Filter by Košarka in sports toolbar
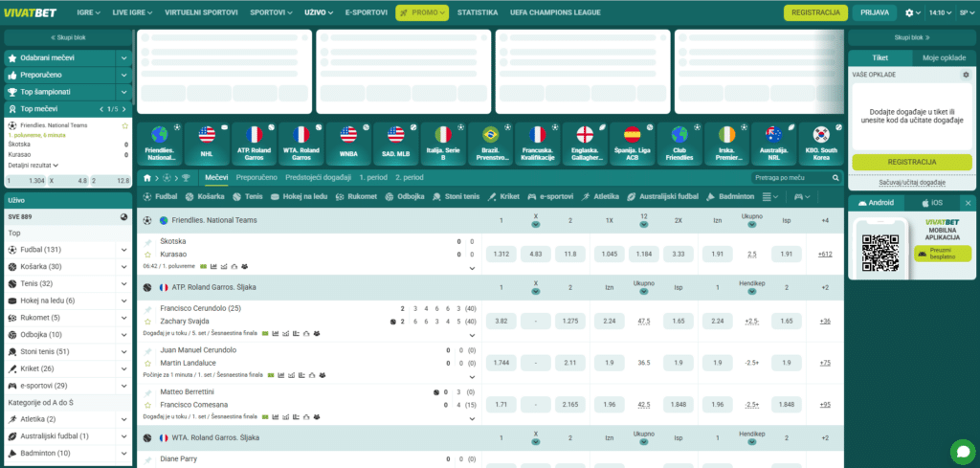Image resolution: width=980 pixels, height=468 pixels. pos(205,196)
